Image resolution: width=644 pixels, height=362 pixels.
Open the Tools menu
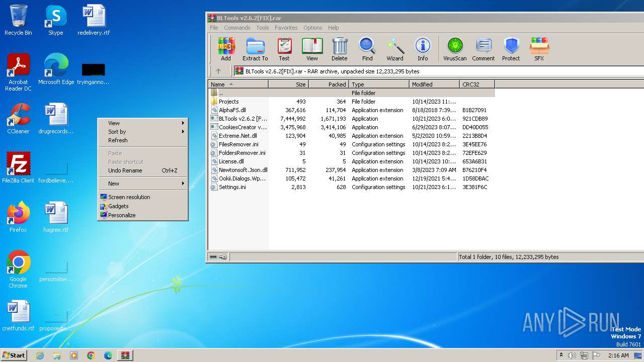click(263, 28)
